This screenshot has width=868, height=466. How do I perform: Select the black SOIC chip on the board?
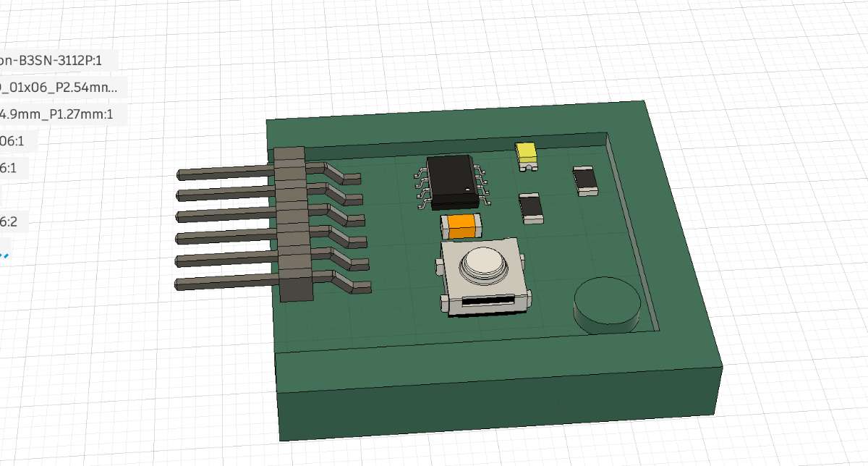tap(454, 182)
